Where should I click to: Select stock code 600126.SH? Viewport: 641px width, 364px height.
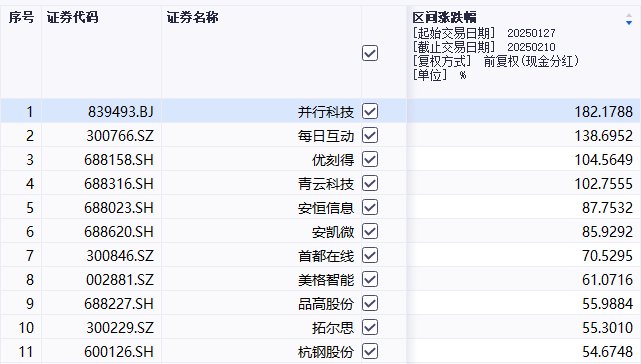(x=119, y=352)
